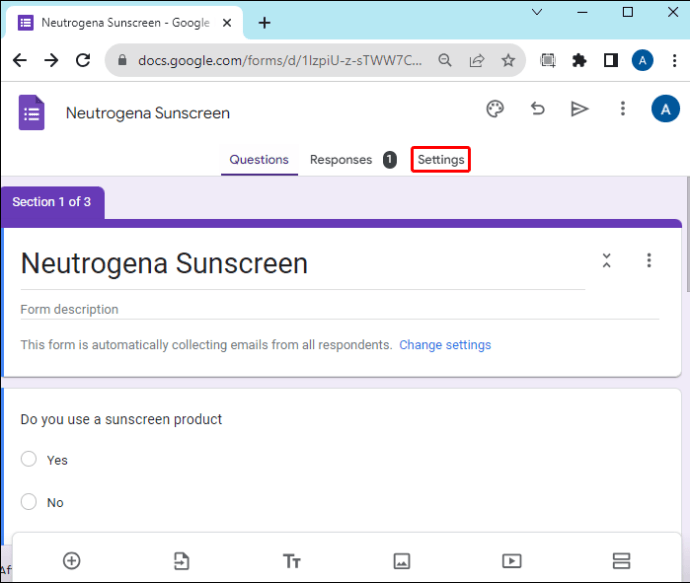This screenshot has height=583, width=690.
Task: Click the Add video icon
Action: tap(512, 561)
